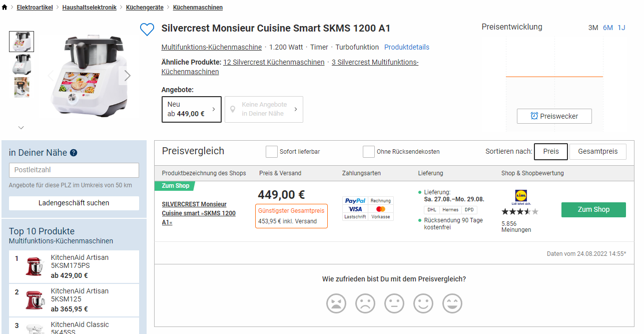The height and width of the screenshot is (334, 644).
Task: Select the sad face rating
Action: (365, 303)
